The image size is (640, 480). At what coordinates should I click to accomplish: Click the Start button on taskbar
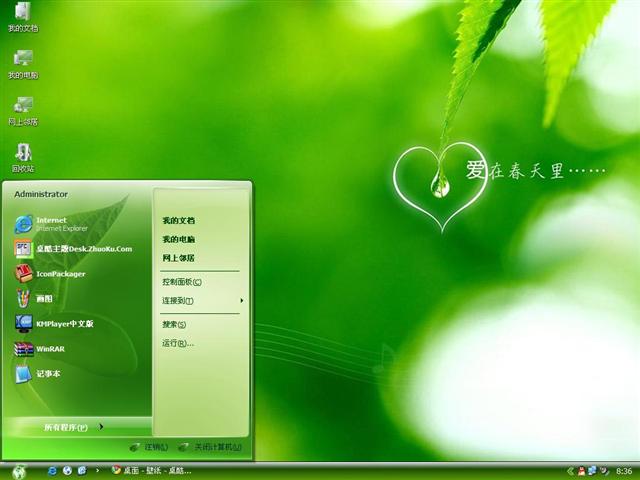pyautogui.click(x=19, y=471)
